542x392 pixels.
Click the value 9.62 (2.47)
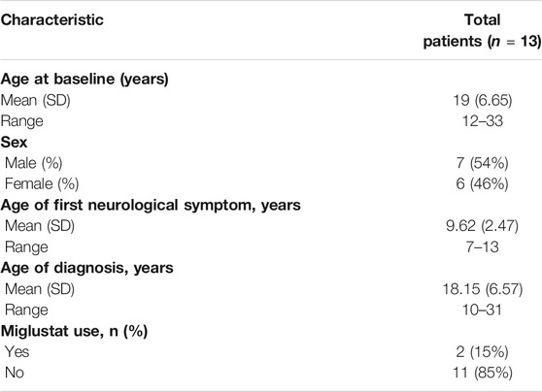(x=482, y=226)
